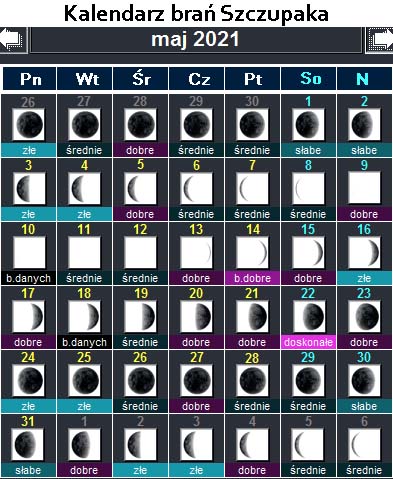Screen dimensions: 393x479
Task: Select the moon image for May 26
Action: 140,380
